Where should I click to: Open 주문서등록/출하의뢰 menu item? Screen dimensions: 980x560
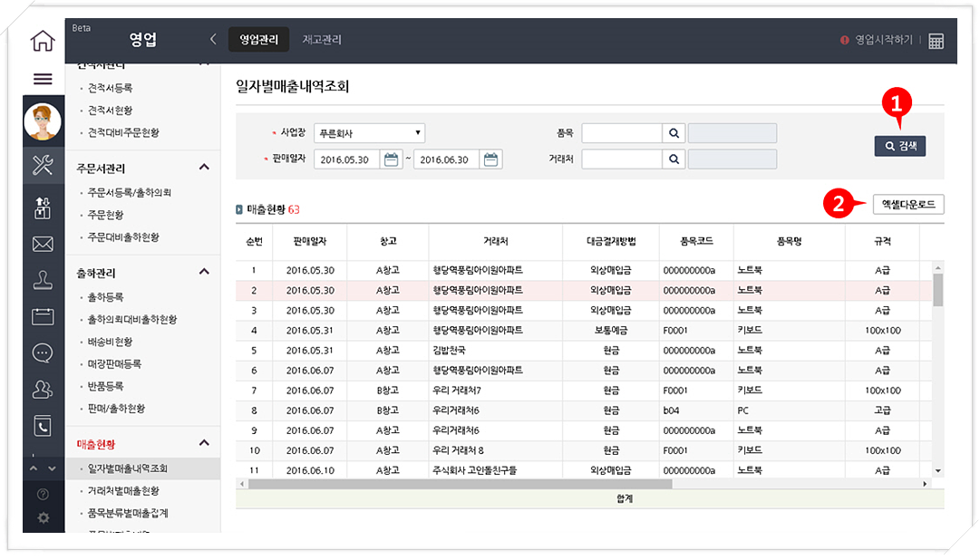coord(130,192)
